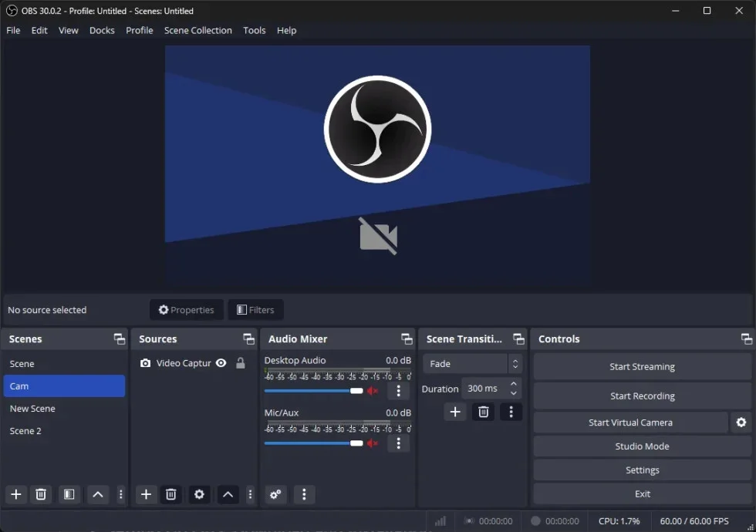
Task: Open the source Filters button
Action: click(255, 310)
